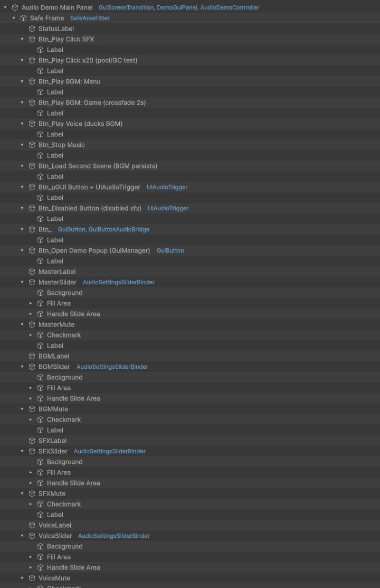Viewport: 380px width, 588px height.
Task: Click the cube icon of VoiceSlider
Action: click(32, 536)
